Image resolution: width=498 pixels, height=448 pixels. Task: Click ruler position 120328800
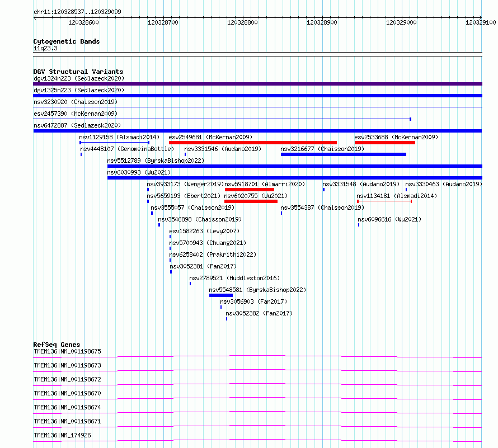click(x=242, y=22)
